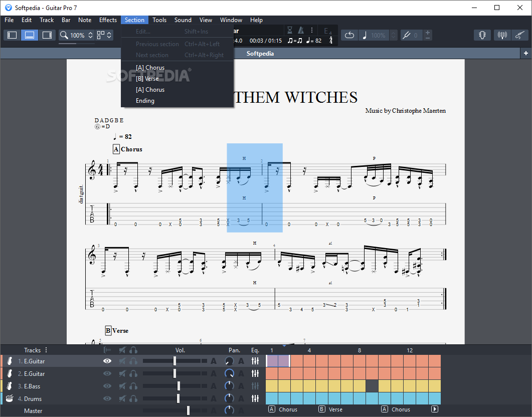Open the Effects menu
The height and width of the screenshot is (417, 532).
pyautogui.click(x=108, y=20)
